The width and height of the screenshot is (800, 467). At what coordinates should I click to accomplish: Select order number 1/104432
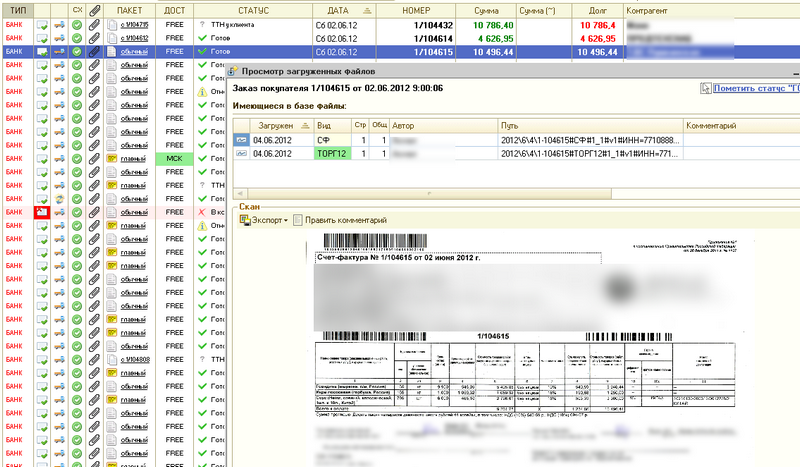click(x=416, y=25)
